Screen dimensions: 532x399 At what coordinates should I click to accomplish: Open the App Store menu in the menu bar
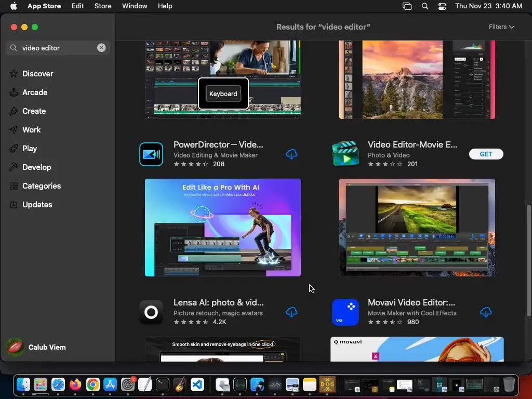[44, 6]
